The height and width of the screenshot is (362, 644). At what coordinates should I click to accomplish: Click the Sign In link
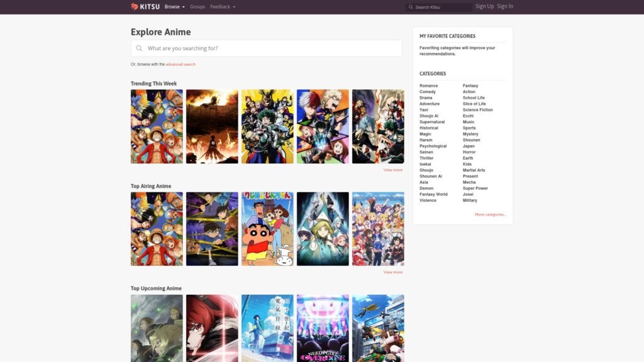(x=505, y=6)
